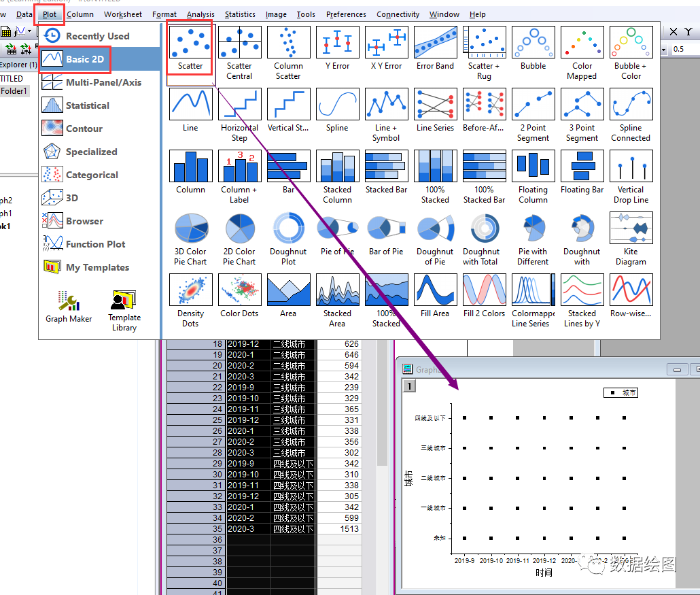This screenshot has width=700, height=595.
Task: Open the 3D plot category
Action: [x=99, y=198]
